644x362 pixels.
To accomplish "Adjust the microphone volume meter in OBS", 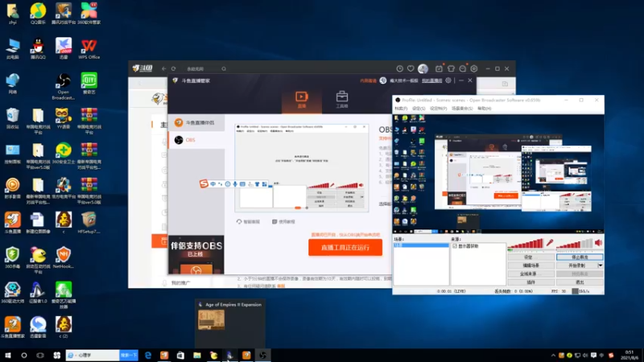I will 526,244.
